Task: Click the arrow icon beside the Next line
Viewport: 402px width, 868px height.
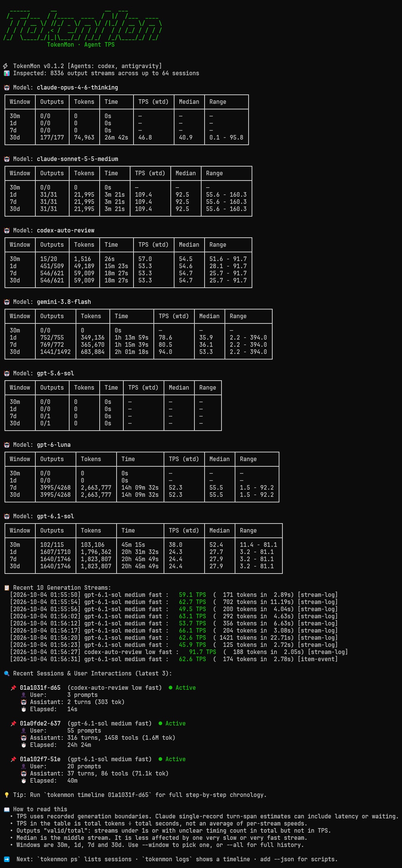Action: tap(6, 859)
